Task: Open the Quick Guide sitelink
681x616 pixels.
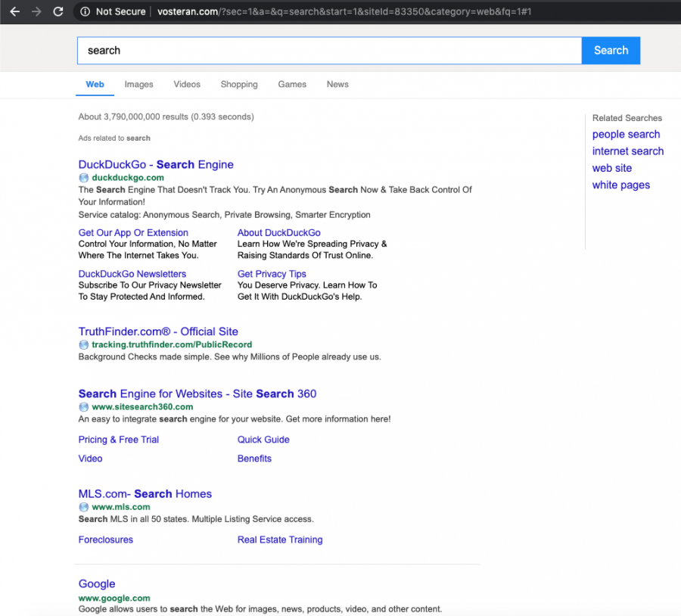Action: point(263,440)
